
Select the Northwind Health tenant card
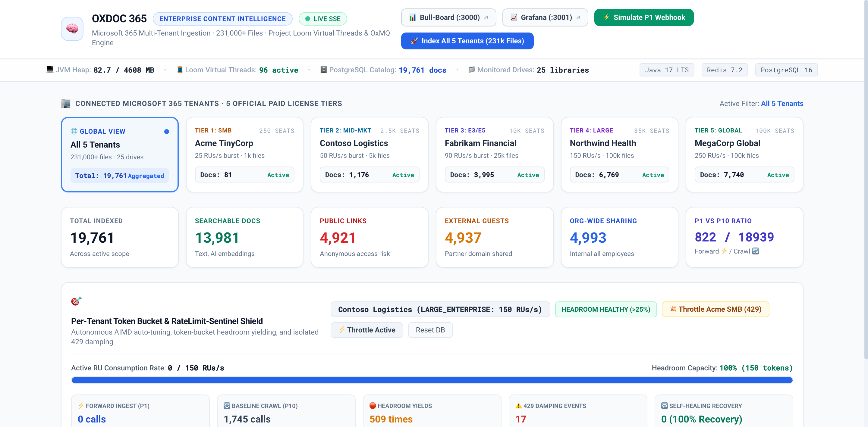click(x=619, y=154)
